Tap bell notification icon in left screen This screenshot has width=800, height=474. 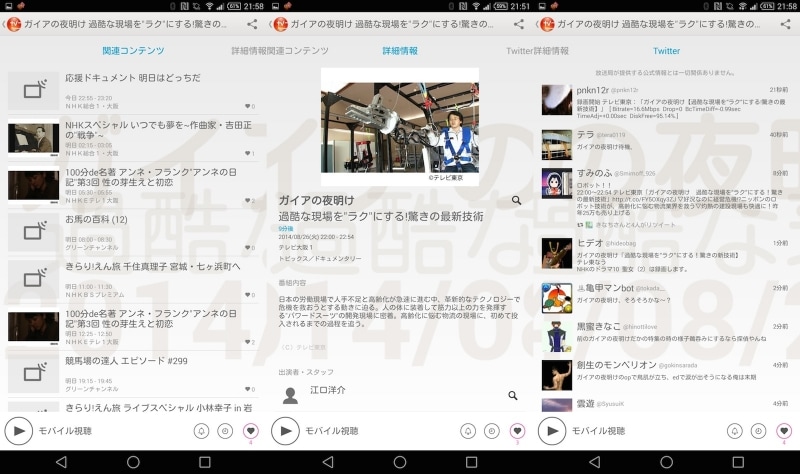(202, 431)
